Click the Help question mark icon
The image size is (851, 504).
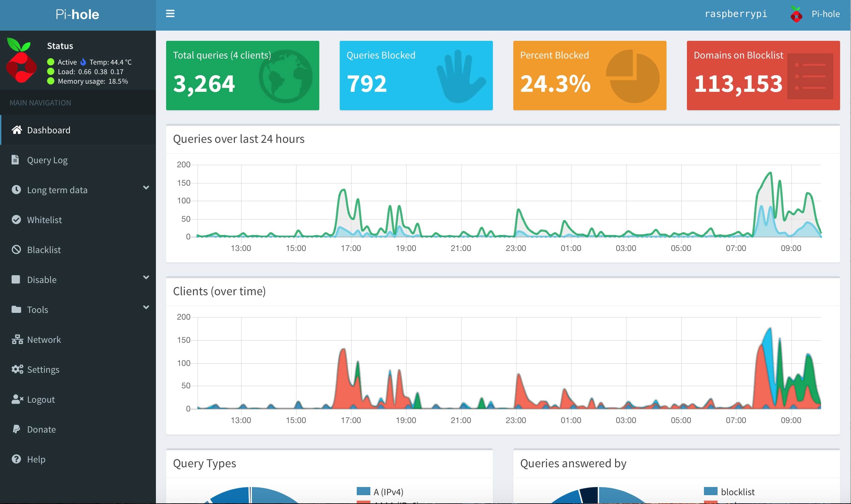pos(16,459)
